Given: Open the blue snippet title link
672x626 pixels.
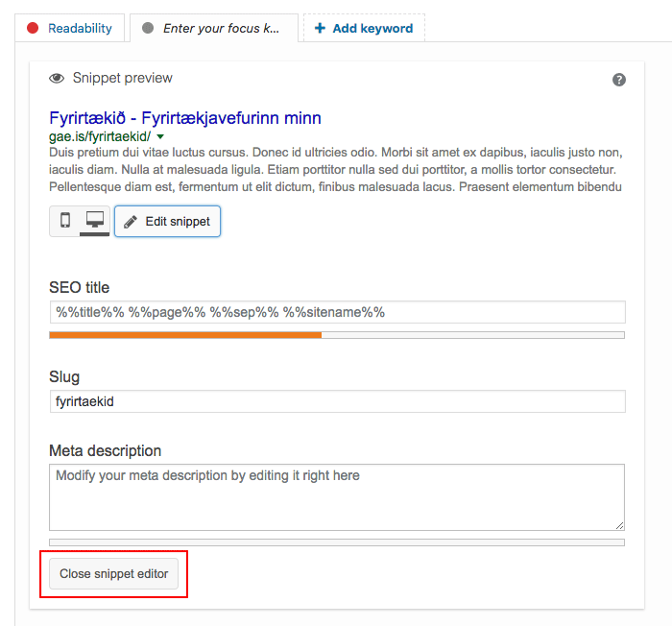Looking at the screenshot, I should [185, 118].
